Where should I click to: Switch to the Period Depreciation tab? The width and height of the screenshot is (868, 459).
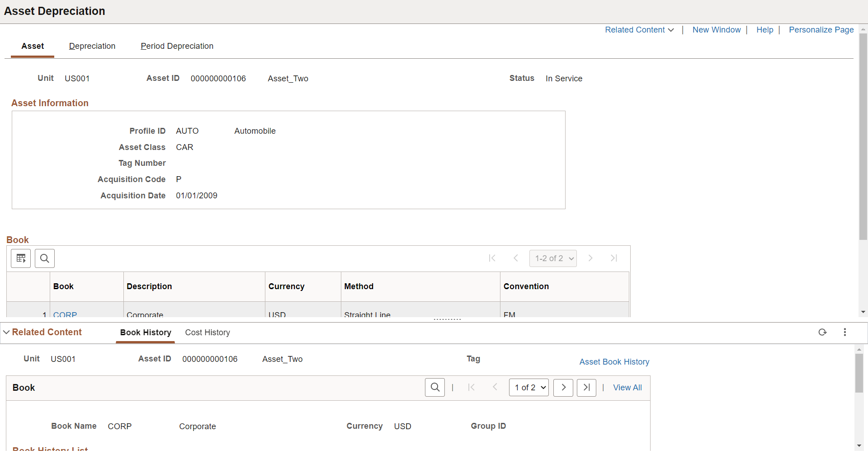[177, 46]
